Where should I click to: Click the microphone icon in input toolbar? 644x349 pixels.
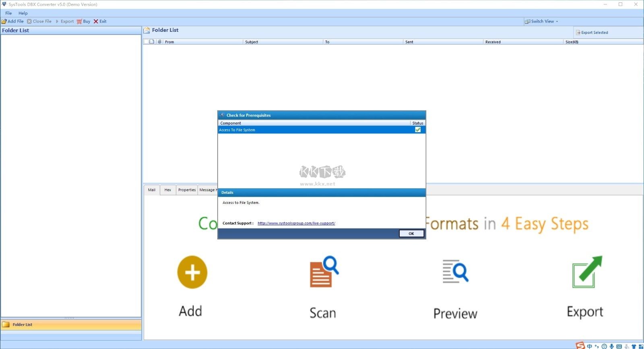[611, 346]
